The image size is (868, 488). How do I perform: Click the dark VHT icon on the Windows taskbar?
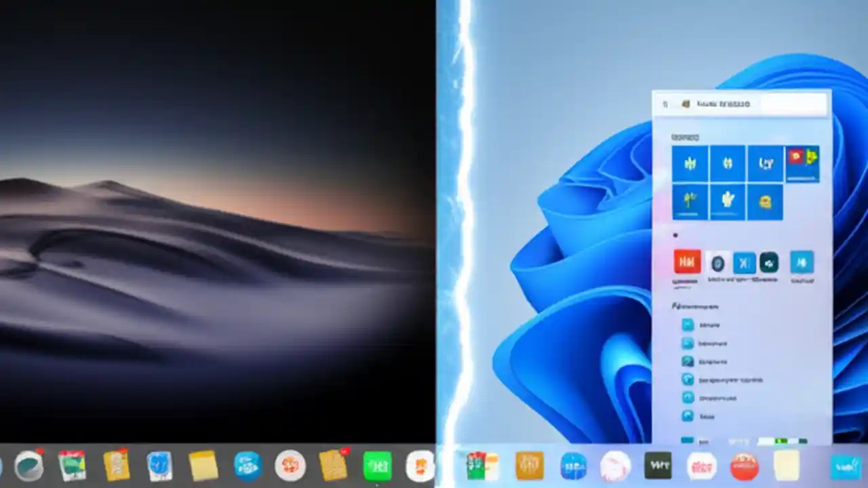pyautogui.click(x=659, y=466)
